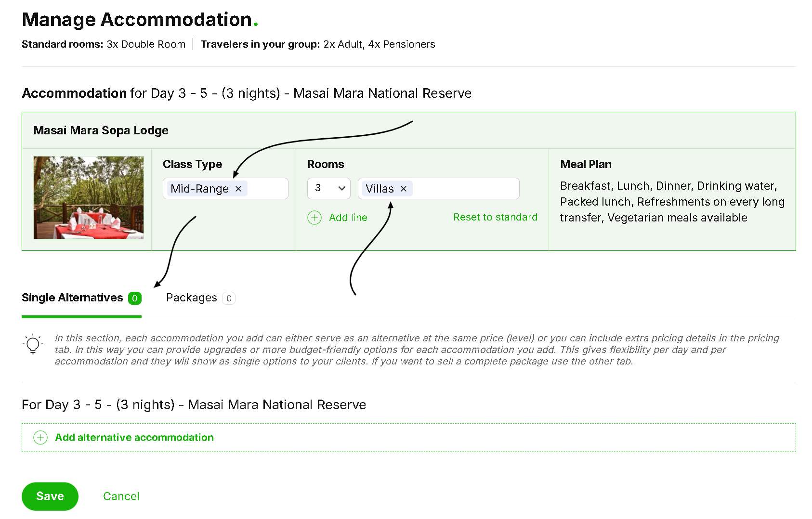Click the plus icon beside Add line
The width and height of the screenshot is (812, 519).
[x=314, y=218]
